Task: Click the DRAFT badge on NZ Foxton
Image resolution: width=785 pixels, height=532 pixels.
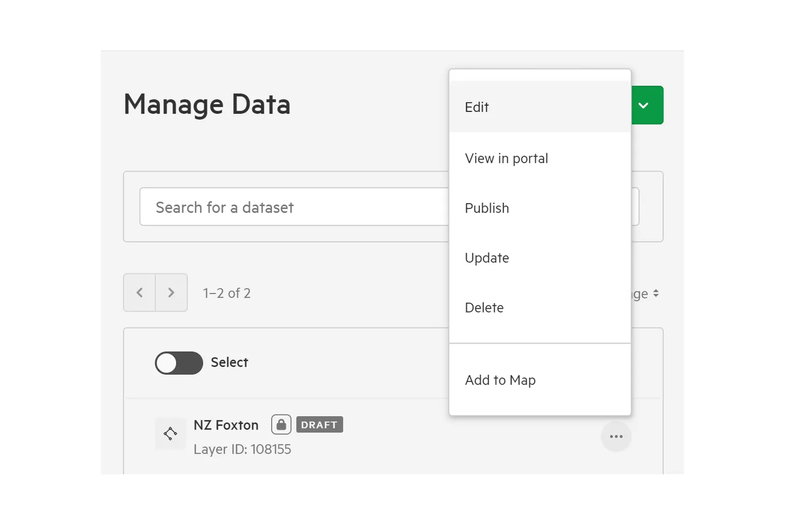Action: pos(319,425)
